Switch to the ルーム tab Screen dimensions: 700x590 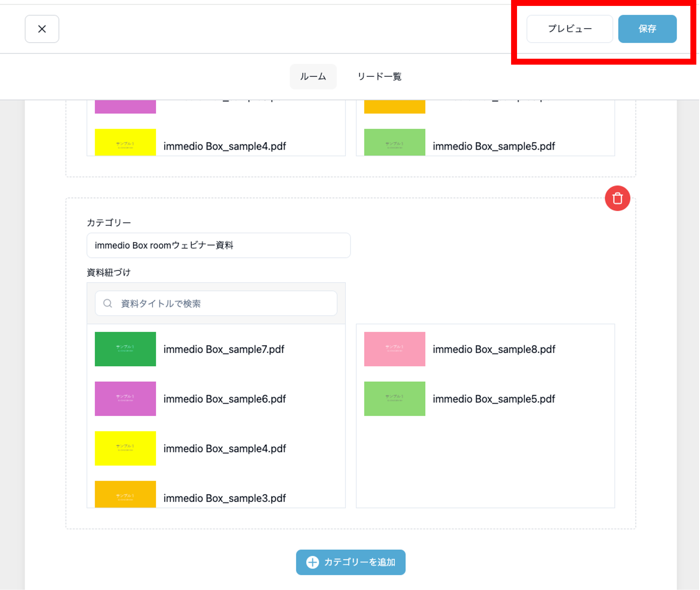click(x=313, y=77)
